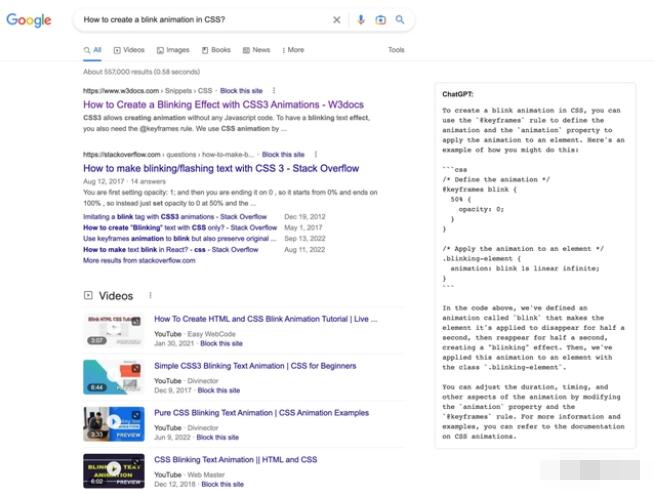Open 'How to create Blinking text with CSS only?'
This screenshot has width=654, height=489.
(x=180, y=228)
